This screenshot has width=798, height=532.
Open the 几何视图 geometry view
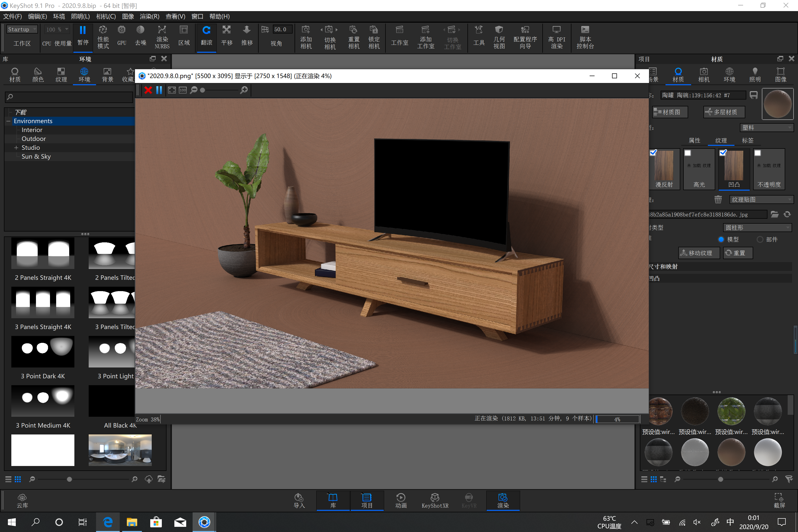pos(499,37)
